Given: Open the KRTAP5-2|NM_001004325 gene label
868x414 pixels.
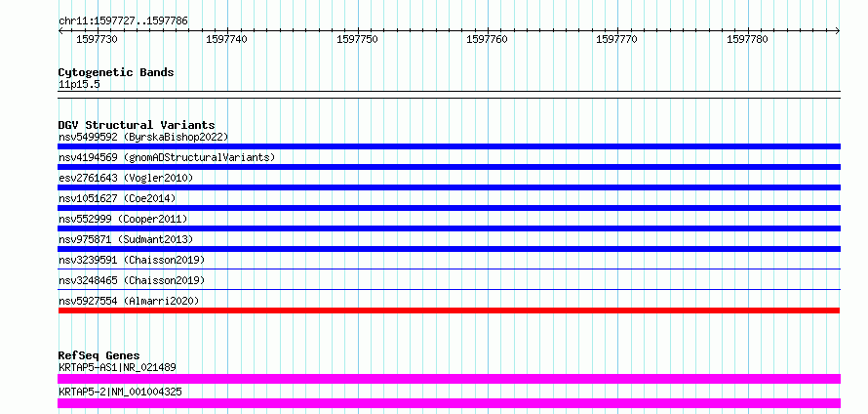Looking at the screenshot, I should point(120,392).
